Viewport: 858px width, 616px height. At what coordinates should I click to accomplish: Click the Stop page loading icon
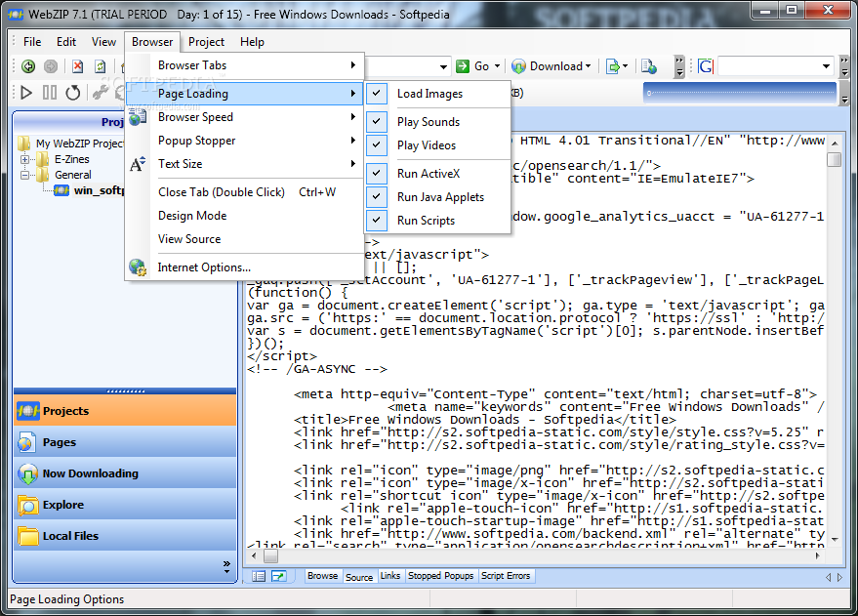pos(78,66)
